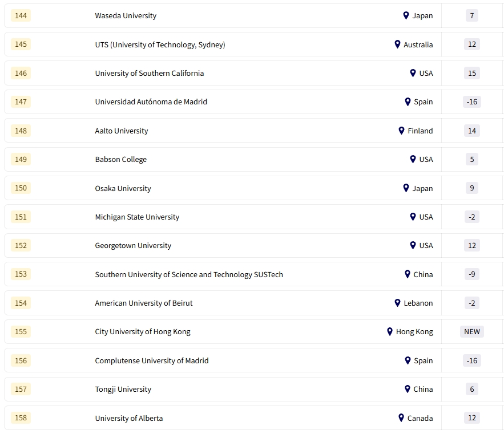Click the location pin icon beside Waseda University's Japan
The width and height of the screenshot is (504, 434).
click(406, 16)
